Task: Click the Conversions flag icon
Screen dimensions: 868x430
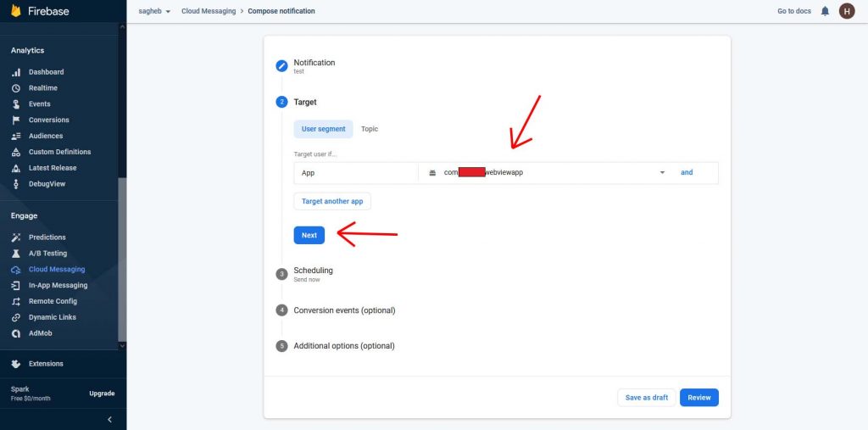Action: [x=16, y=120]
